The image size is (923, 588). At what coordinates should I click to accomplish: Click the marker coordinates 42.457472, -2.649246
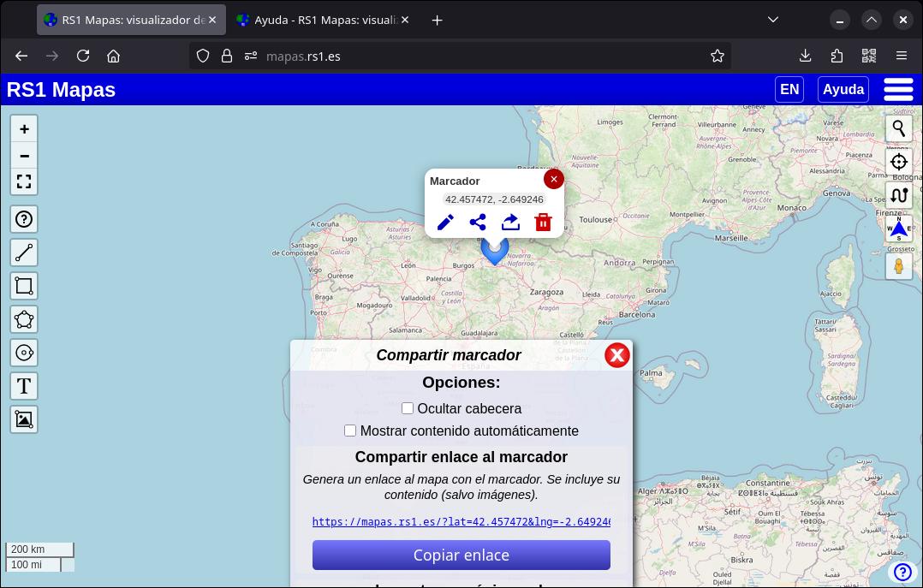(494, 199)
